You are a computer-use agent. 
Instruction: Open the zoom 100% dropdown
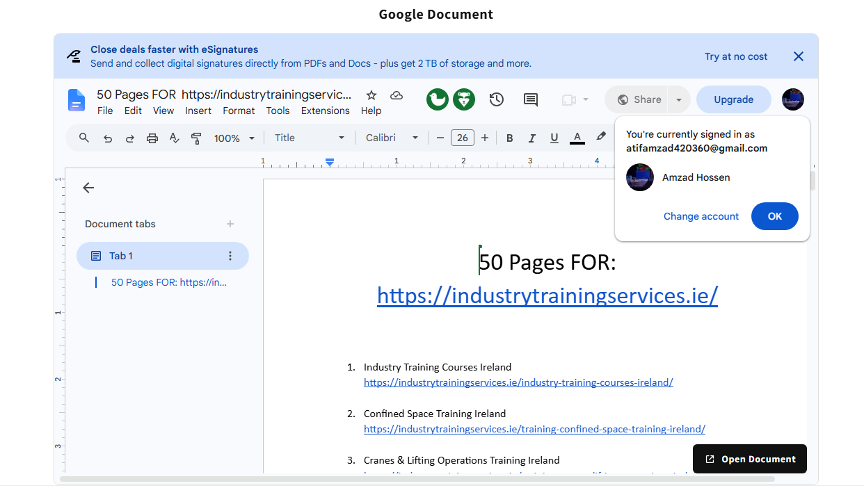[234, 138]
